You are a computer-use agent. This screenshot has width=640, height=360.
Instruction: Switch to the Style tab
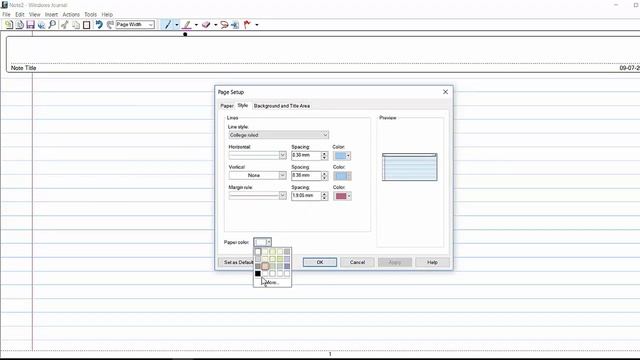tap(243, 105)
